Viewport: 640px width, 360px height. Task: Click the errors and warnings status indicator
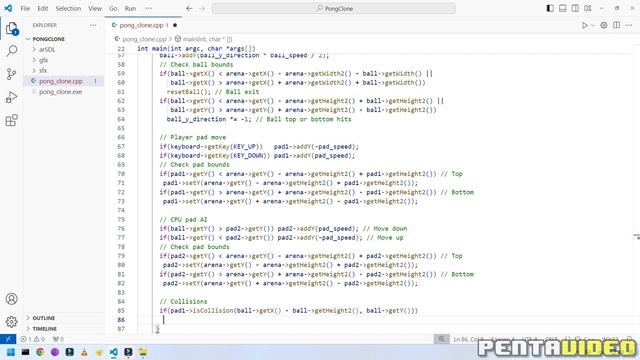33,339
